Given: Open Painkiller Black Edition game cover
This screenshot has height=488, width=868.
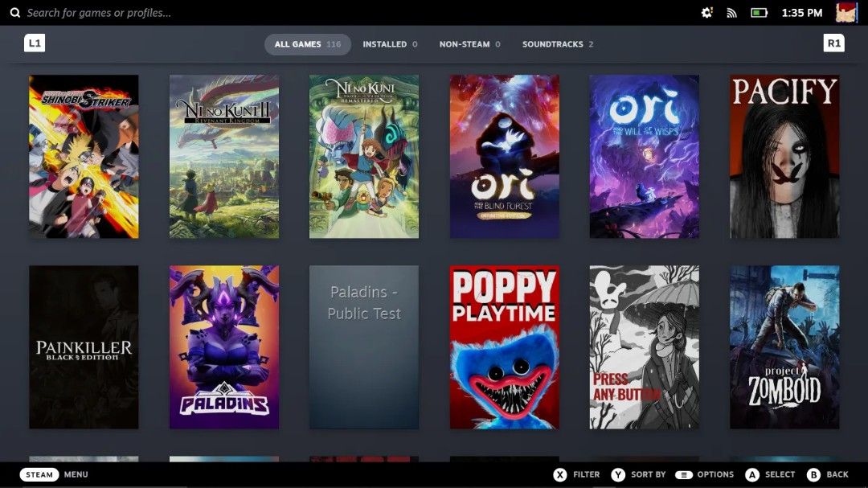Looking at the screenshot, I should (84, 347).
